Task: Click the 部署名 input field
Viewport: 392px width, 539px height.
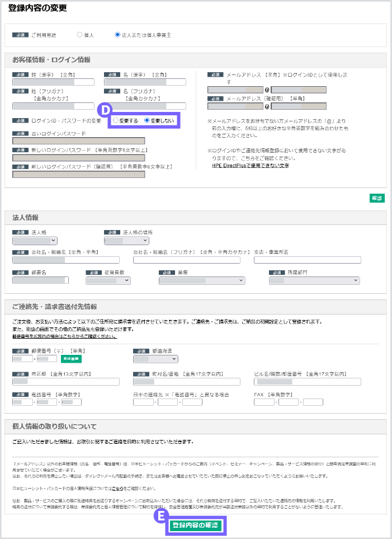Action: 40,280
